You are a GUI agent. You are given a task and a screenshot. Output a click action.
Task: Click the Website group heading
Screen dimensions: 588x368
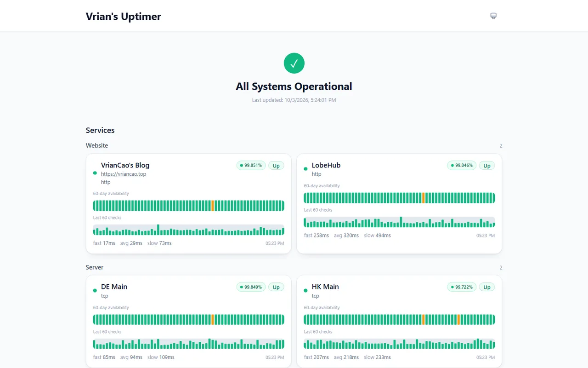(x=97, y=145)
